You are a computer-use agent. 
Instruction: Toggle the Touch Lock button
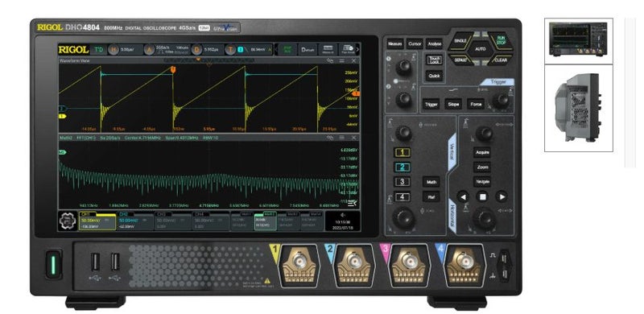click(x=434, y=60)
